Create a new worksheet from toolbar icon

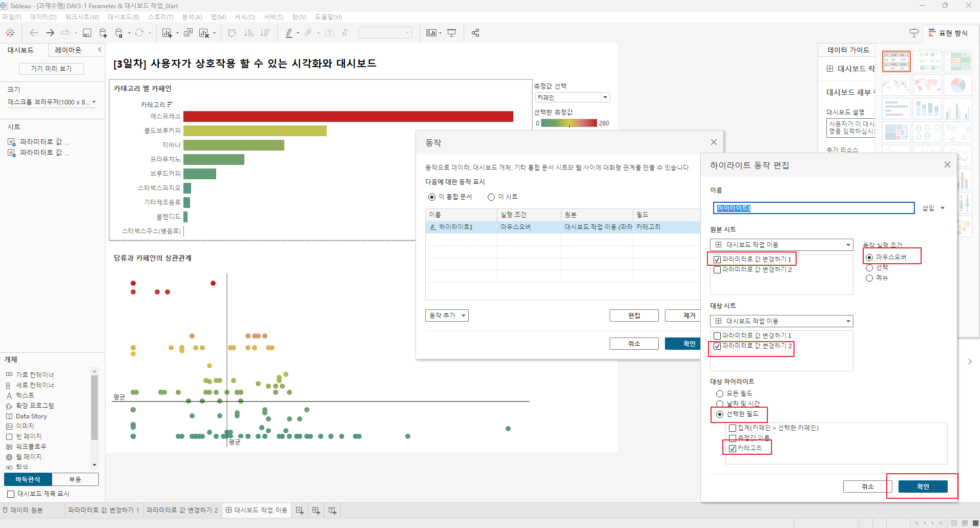pos(167,33)
